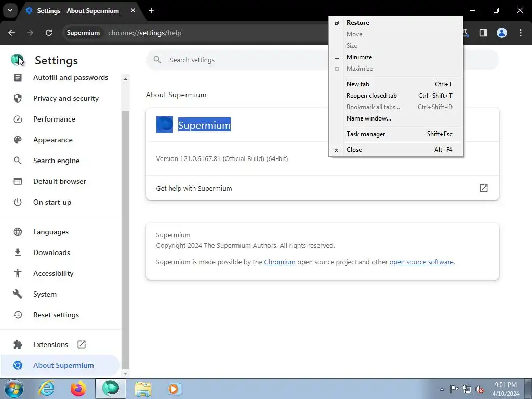Image resolution: width=532 pixels, height=399 pixels.
Task: Choose Close in the window menu
Action: 396,150
